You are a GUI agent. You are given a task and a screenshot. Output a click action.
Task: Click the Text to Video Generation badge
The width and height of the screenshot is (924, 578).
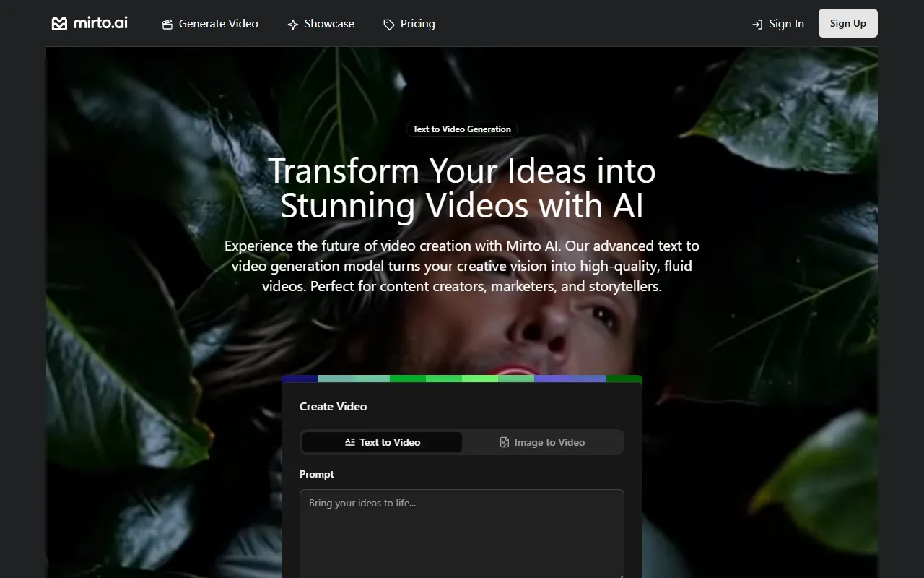click(462, 129)
